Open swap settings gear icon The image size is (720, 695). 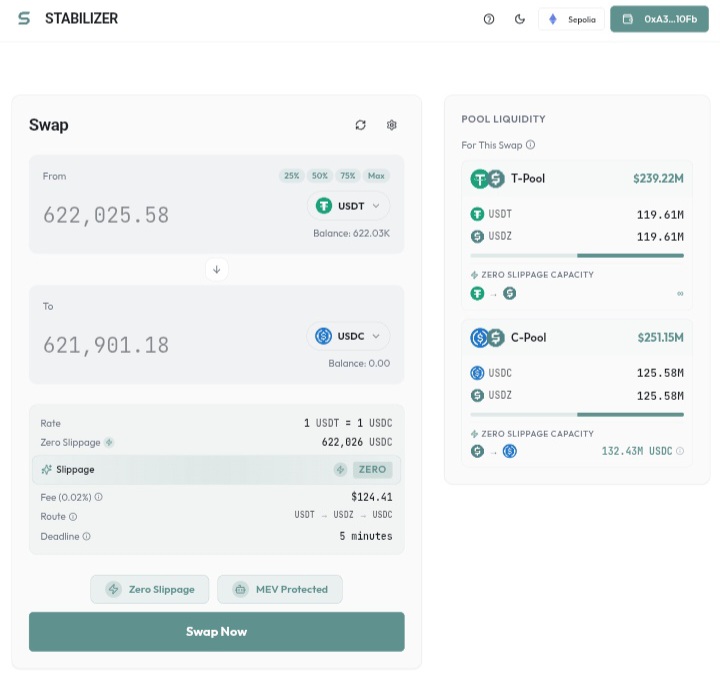pos(392,125)
